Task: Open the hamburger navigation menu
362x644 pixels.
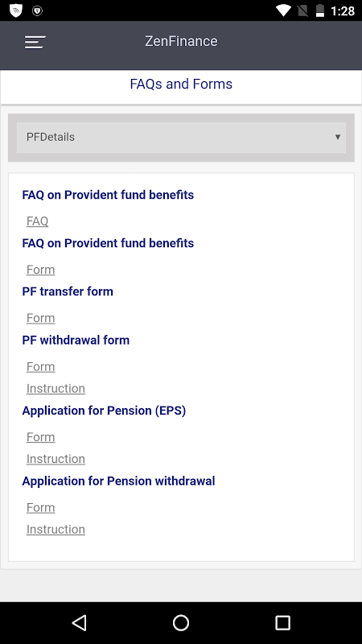Action: [x=35, y=42]
